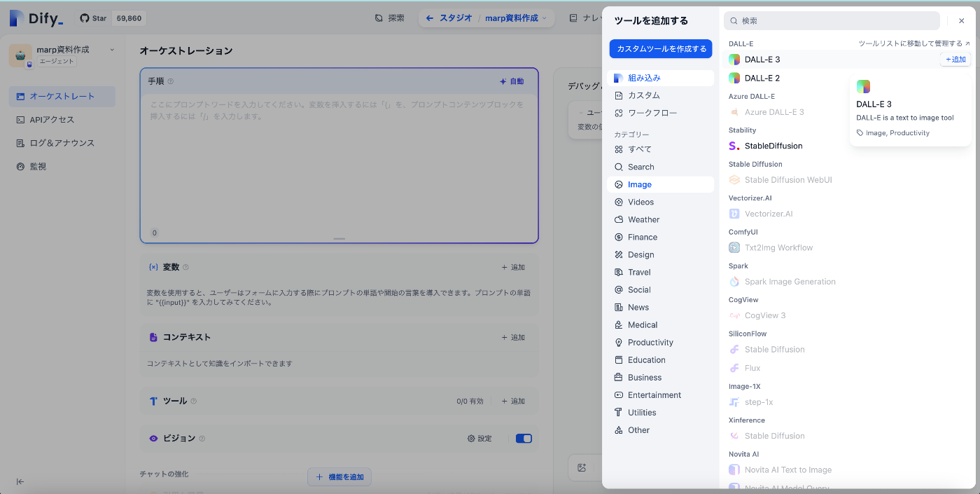Click the GitHub Star icon
980x494 pixels.
[x=84, y=18]
